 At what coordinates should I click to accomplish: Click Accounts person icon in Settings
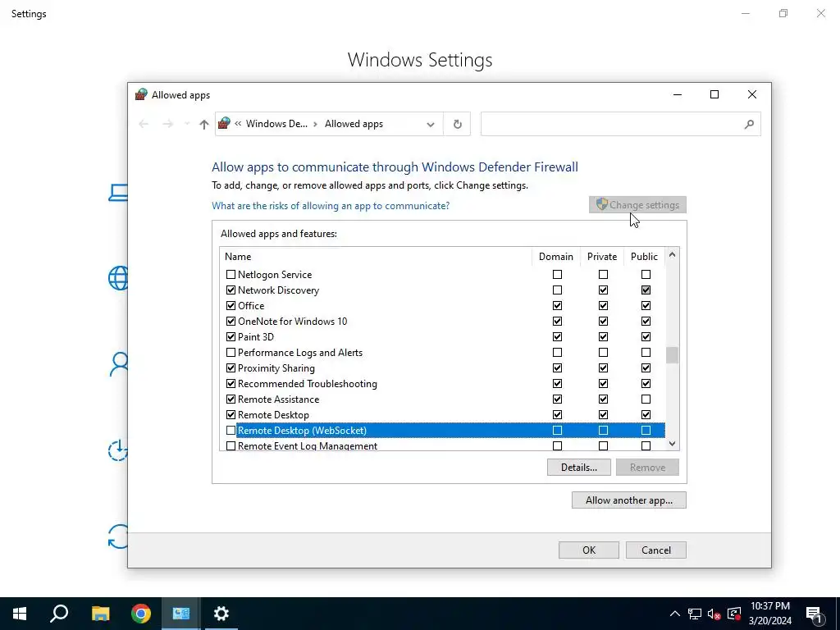coord(119,364)
